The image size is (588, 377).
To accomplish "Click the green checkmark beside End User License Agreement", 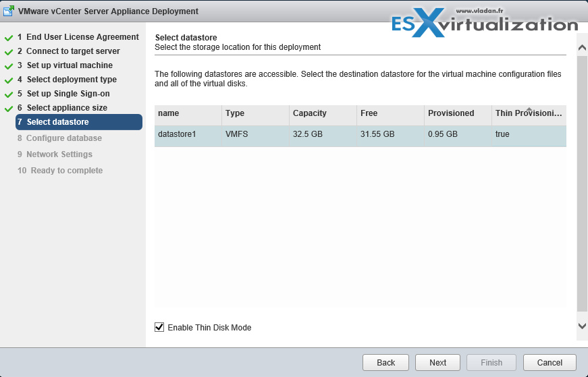I will 9,38.
